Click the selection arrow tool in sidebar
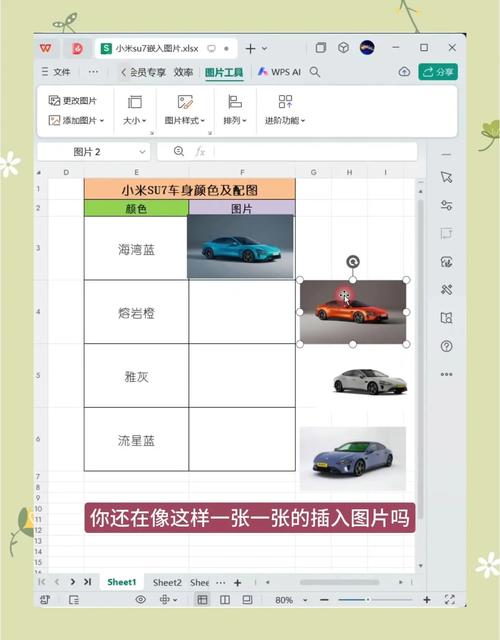Screen dimensions: 500x640 446,178
